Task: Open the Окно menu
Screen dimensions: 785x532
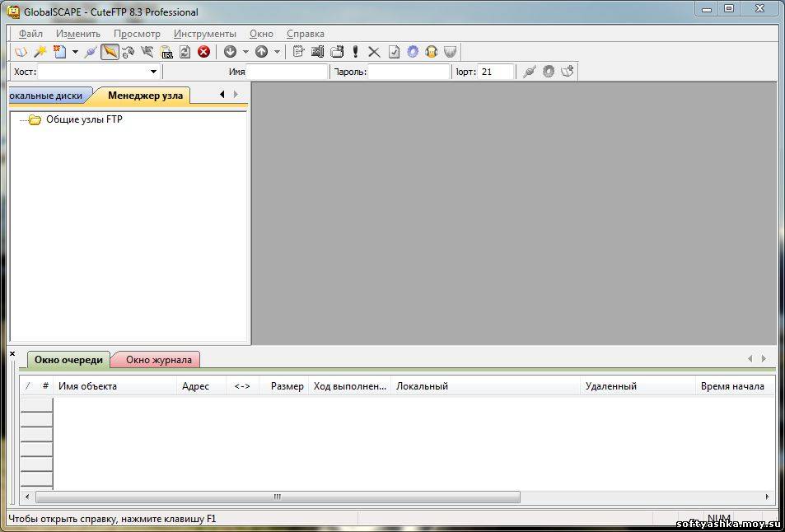Action: (261, 34)
